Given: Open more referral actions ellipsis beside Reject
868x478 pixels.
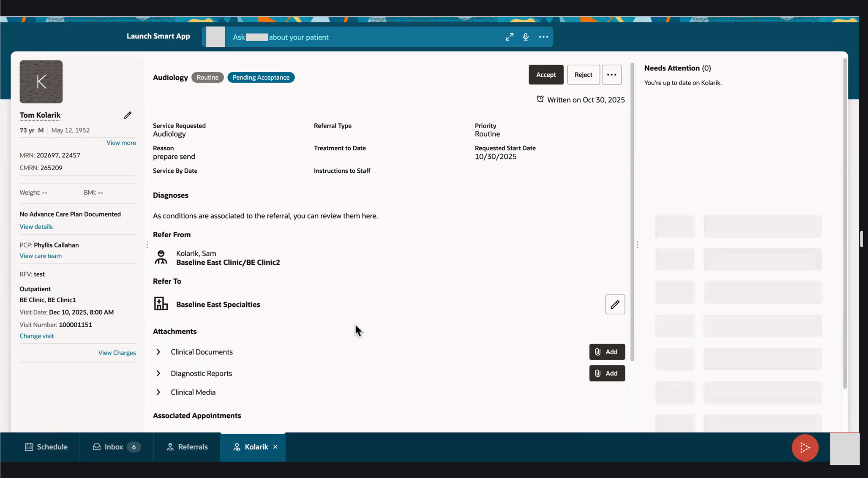Looking at the screenshot, I should click(611, 75).
